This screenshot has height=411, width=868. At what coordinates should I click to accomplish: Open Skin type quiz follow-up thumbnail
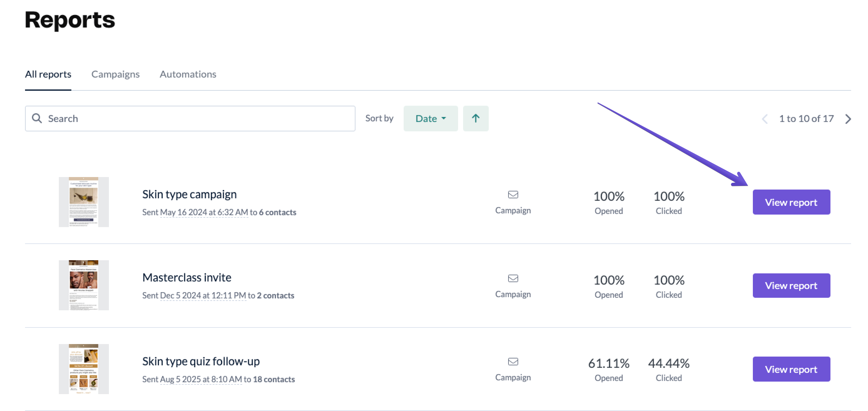click(x=84, y=368)
